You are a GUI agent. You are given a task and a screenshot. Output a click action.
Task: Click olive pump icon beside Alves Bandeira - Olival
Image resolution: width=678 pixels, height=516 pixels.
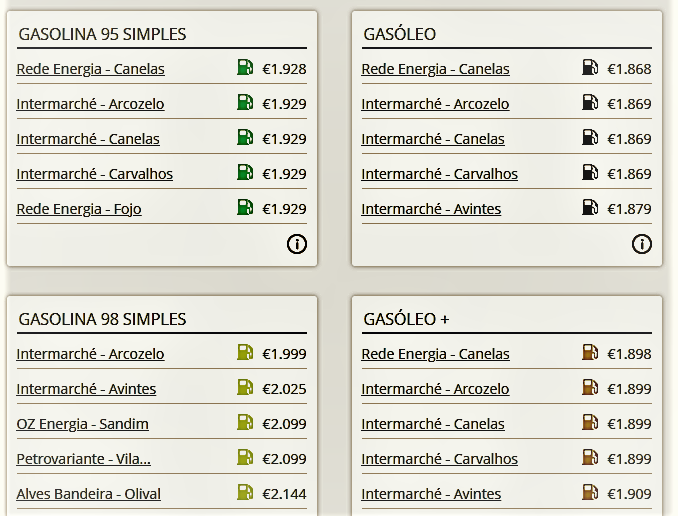(245, 492)
